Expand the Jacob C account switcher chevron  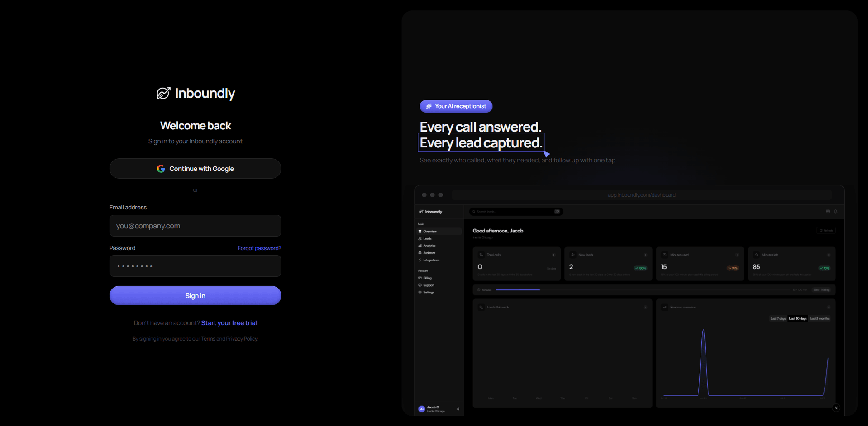coord(458,409)
